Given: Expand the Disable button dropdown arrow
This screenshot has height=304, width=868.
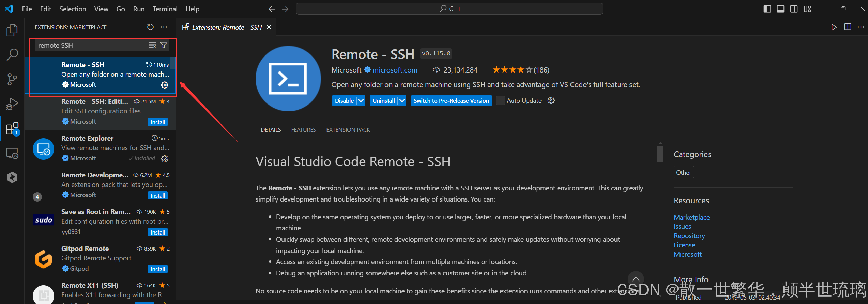Looking at the screenshot, I should (361, 100).
